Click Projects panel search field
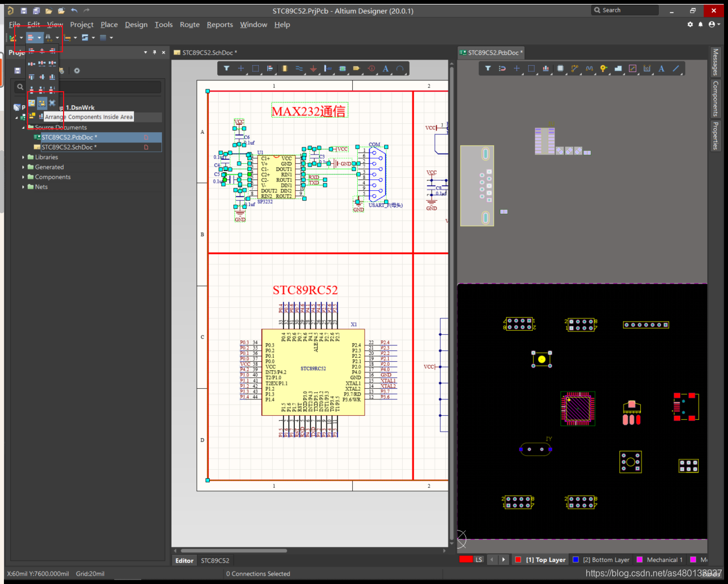Image resolution: width=728 pixels, height=584 pixels. 88,87
